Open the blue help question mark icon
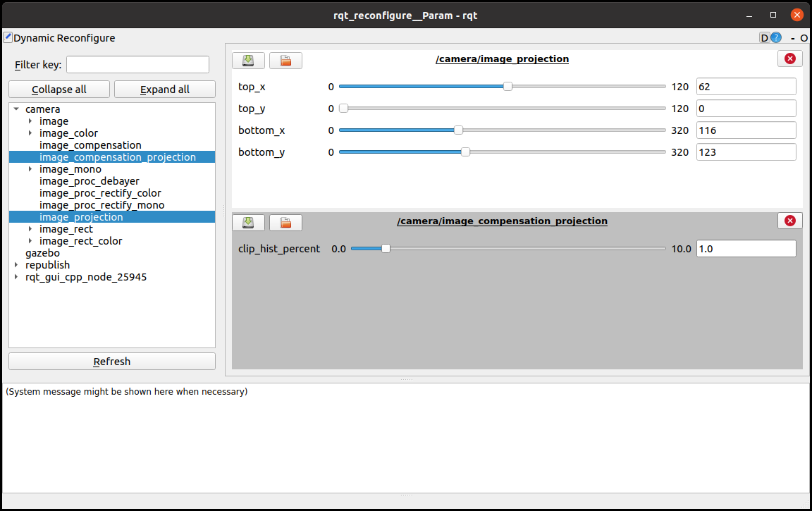812x511 pixels. (x=776, y=38)
